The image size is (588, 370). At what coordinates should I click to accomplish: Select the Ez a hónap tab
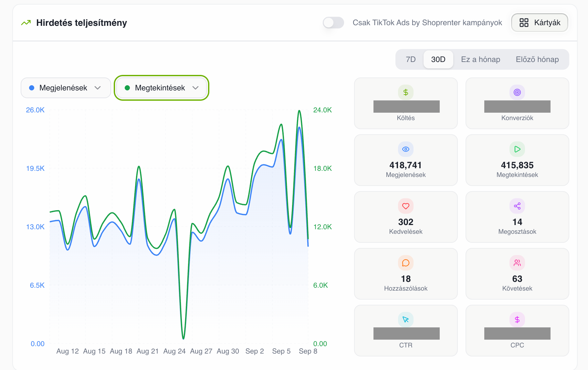[x=480, y=59]
